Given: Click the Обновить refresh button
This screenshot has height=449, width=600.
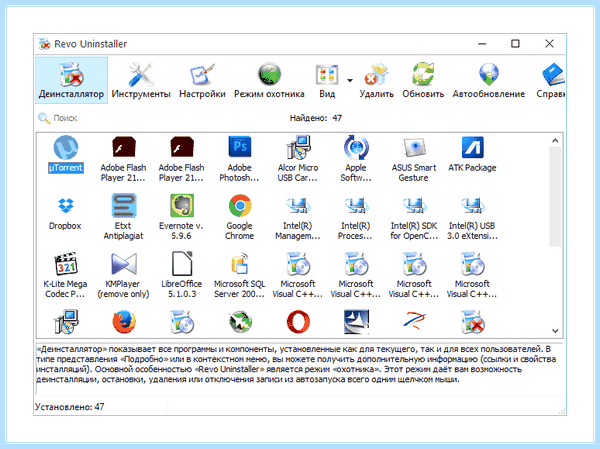Looking at the screenshot, I should pos(423,80).
